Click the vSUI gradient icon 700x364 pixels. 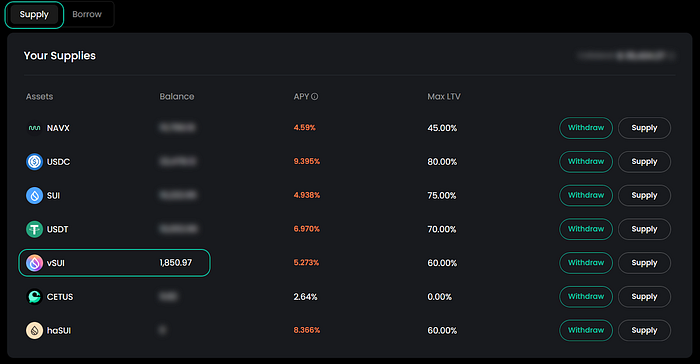[x=34, y=263]
